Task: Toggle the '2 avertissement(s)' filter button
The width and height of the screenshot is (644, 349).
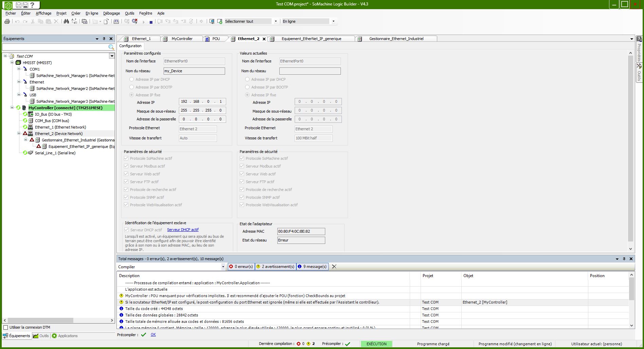Action: pyautogui.click(x=275, y=267)
